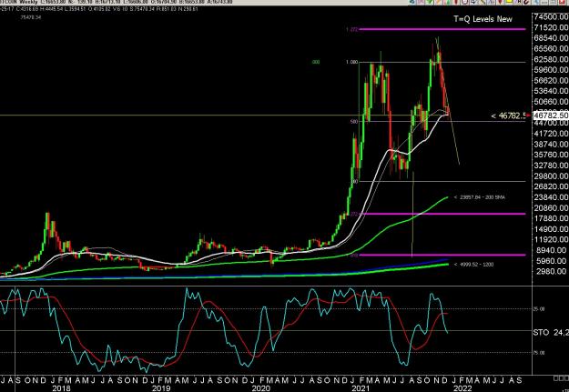Click the "Weekly" timeframe text in title bar
The width and height of the screenshot is (569, 392).
click(28, 2)
